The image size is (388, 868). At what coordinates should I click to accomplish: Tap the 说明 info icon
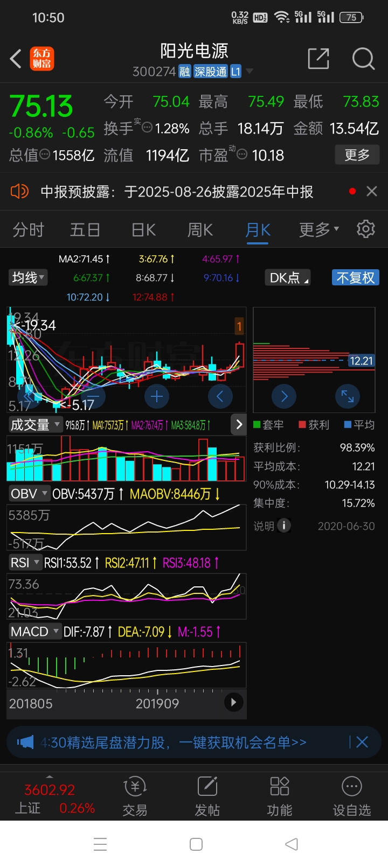coord(284,526)
